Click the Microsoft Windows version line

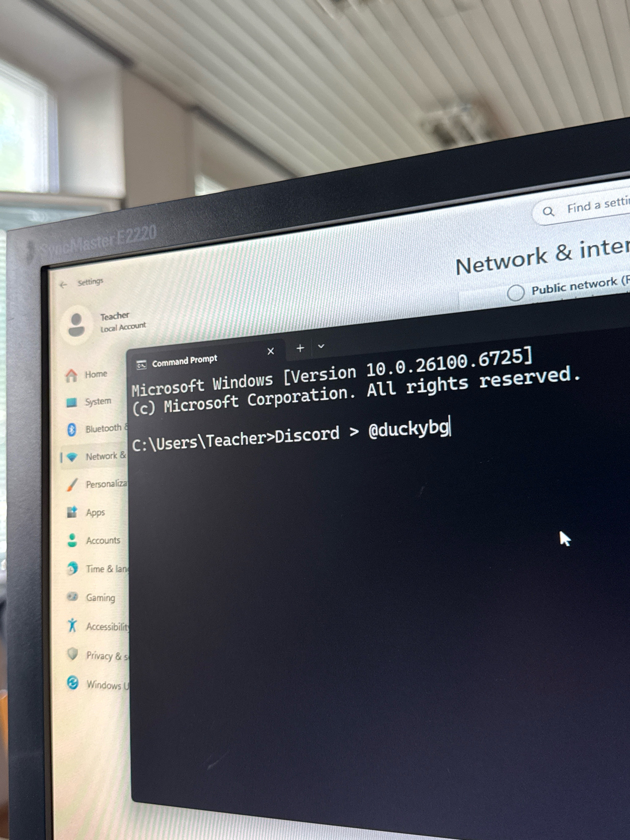[332, 373]
